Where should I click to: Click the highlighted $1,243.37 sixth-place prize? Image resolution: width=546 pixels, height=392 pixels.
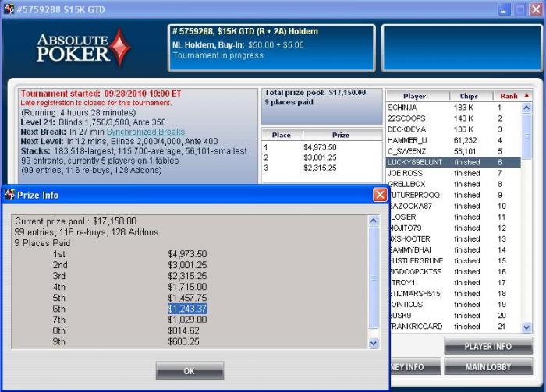pos(187,309)
